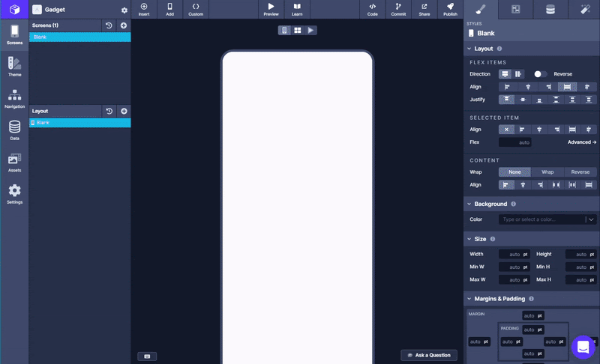Toggle the Reverse direction switch

(540, 74)
